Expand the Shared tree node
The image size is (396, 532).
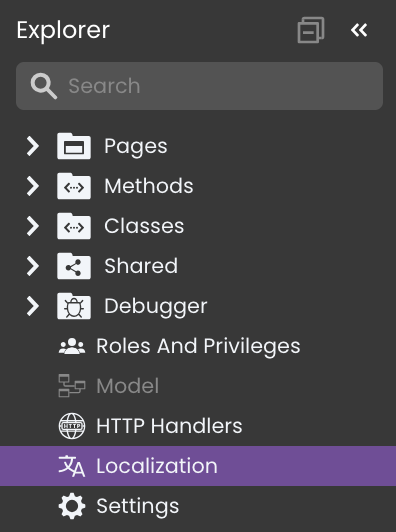33,266
